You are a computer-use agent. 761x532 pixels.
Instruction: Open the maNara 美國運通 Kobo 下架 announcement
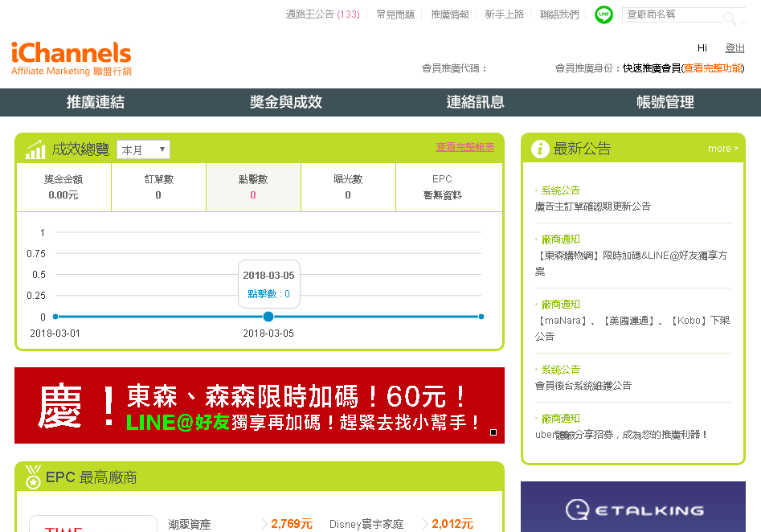632,328
